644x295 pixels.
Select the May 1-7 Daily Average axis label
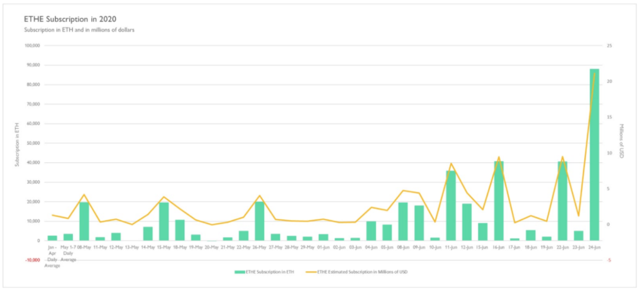[x=68, y=253]
